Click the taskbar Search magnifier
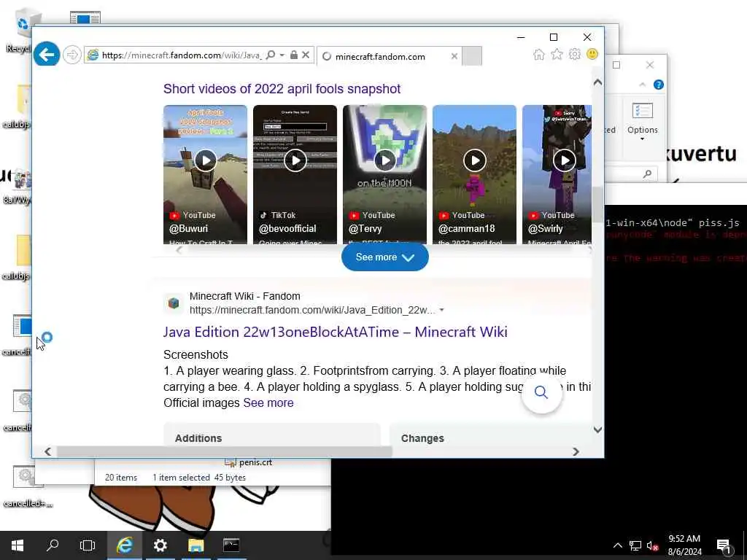This screenshot has height=560, width=747. 53,545
